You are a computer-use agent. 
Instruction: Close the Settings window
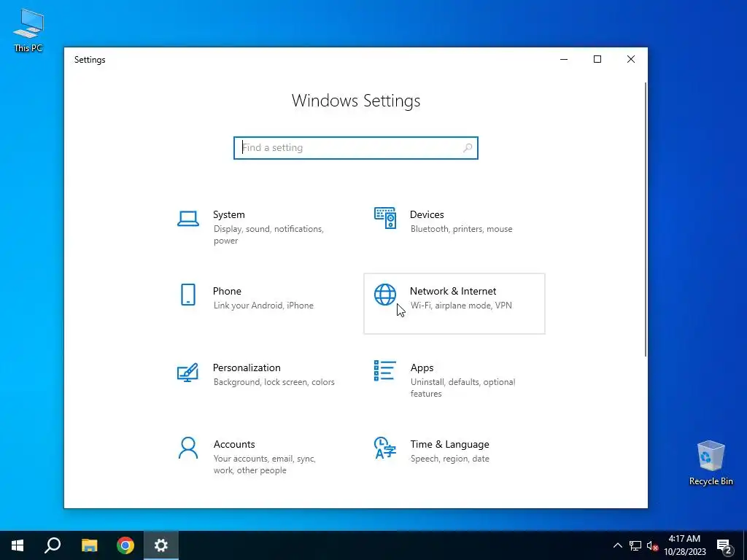tap(631, 59)
